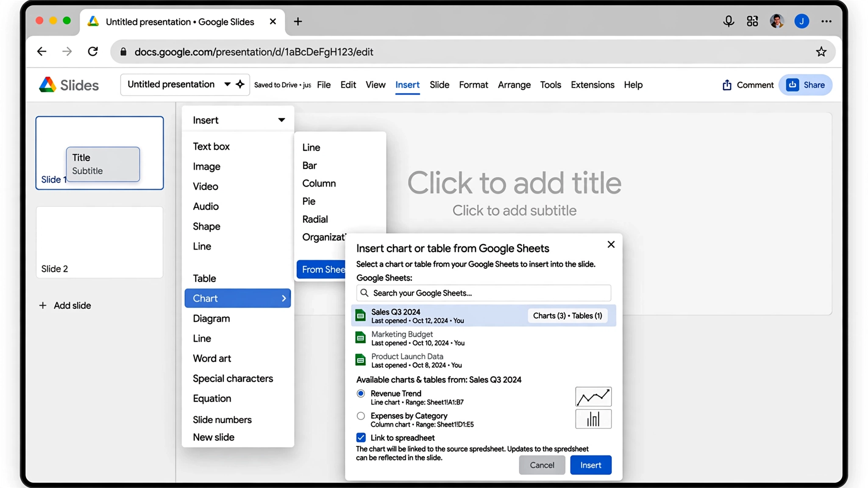
Task: Click the microphone icon in the browser bar
Action: [729, 21]
